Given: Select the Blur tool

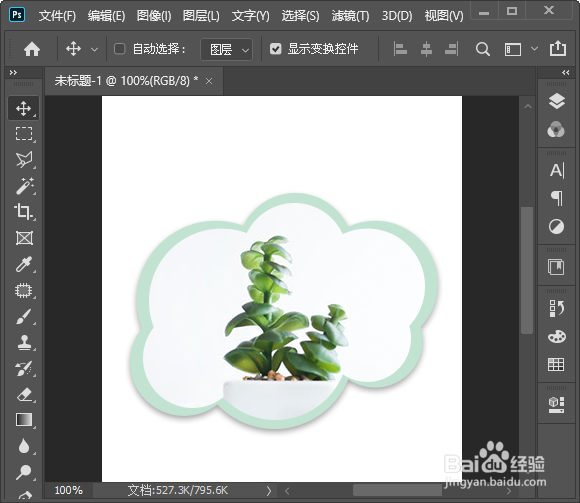Looking at the screenshot, I should coord(24,446).
